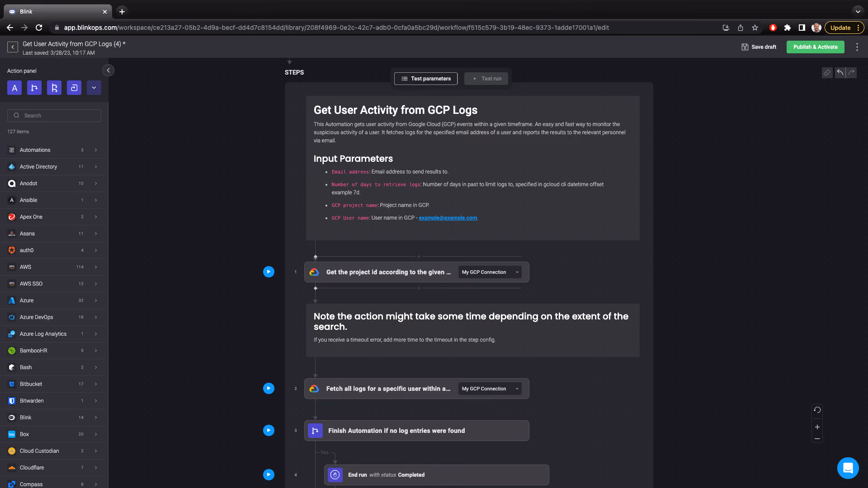Start a Test run

tap(486, 79)
